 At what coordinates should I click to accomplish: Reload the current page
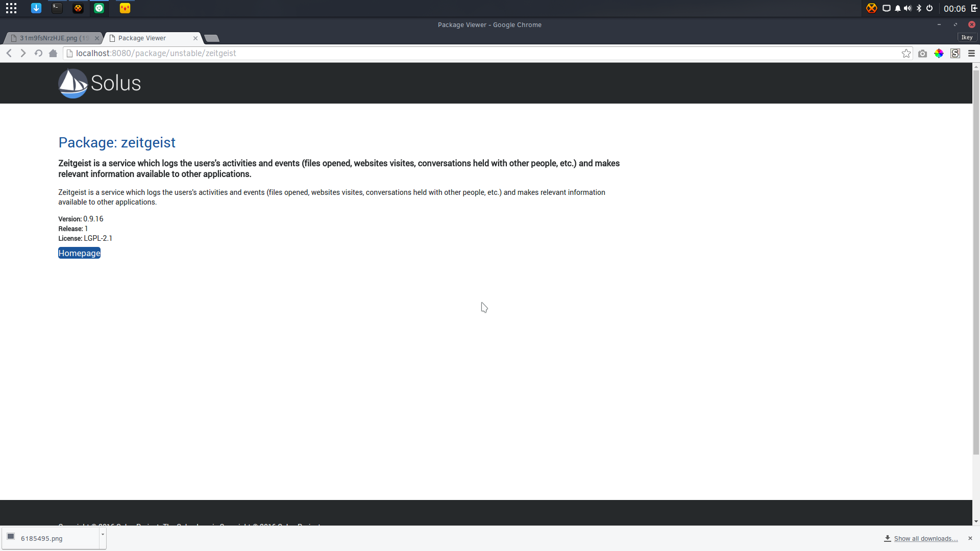tap(38, 53)
